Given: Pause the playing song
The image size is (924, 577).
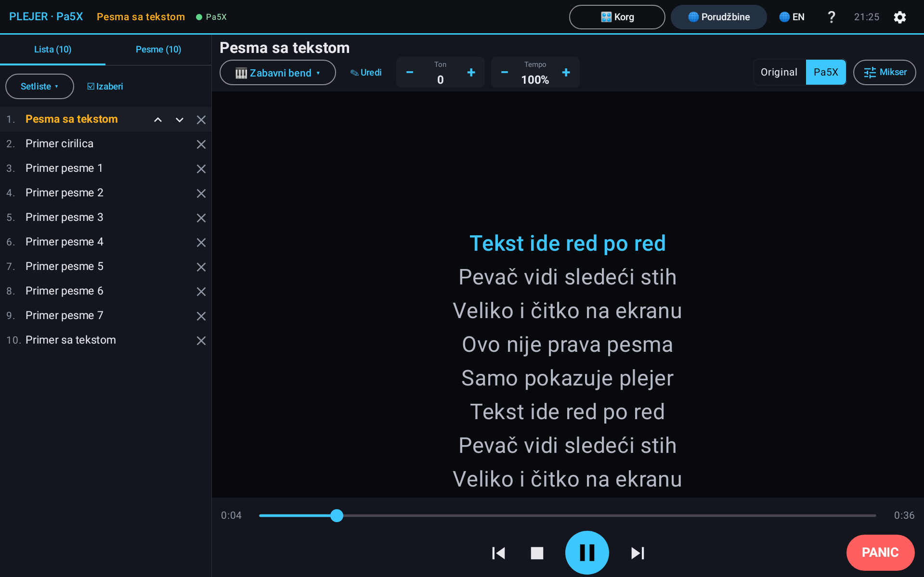Looking at the screenshot, I should tap(587, 552).
